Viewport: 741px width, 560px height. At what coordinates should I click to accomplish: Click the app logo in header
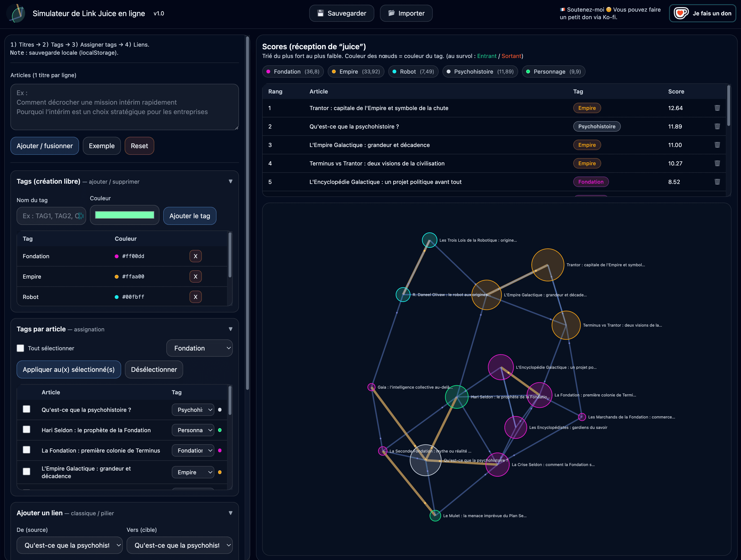[x=16, y=13]
